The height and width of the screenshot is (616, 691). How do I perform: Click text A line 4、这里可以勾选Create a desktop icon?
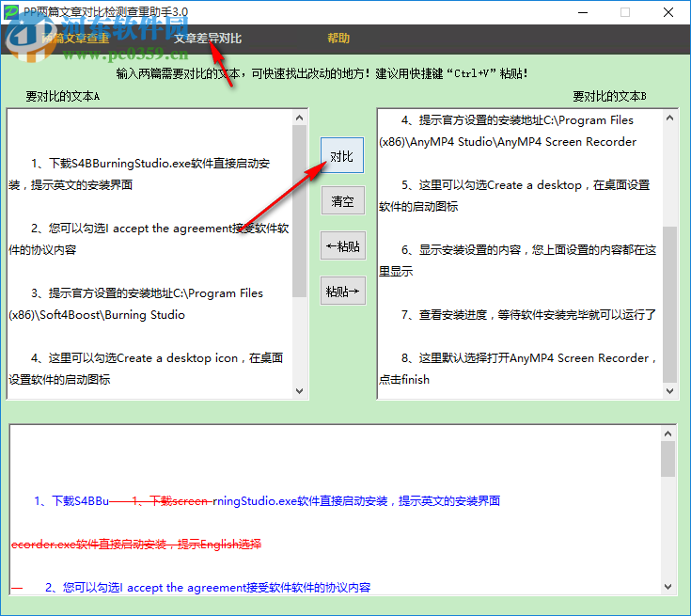point(157,358)
